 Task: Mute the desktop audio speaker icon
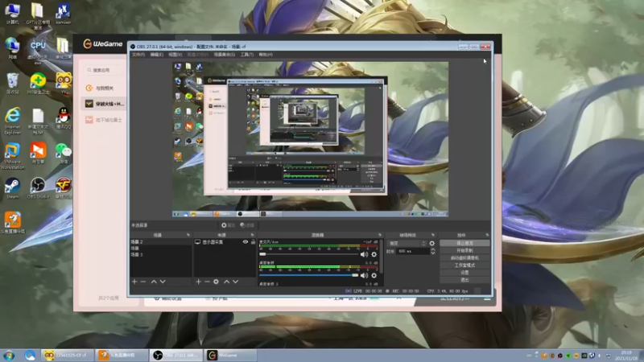[364, 275]
